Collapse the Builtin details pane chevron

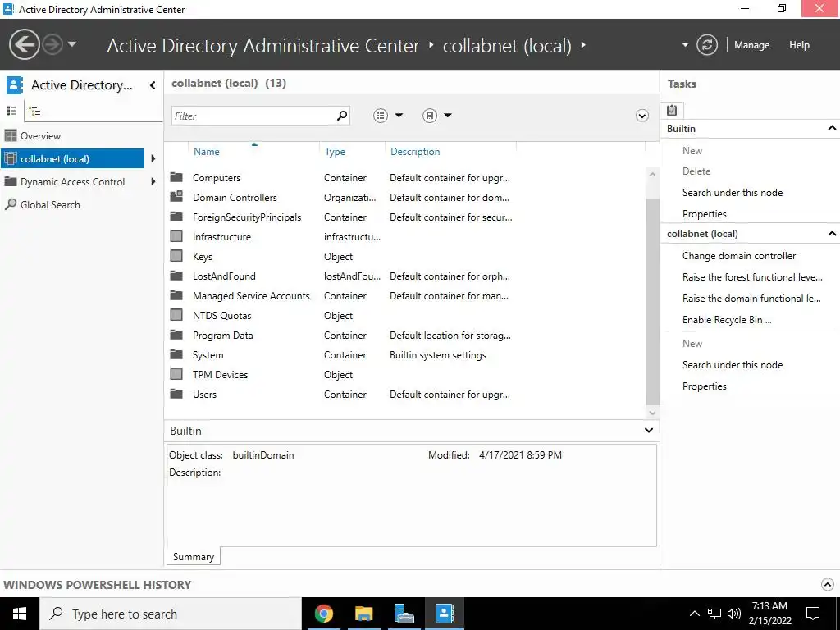pyautogui.click(x=649, y=430)
